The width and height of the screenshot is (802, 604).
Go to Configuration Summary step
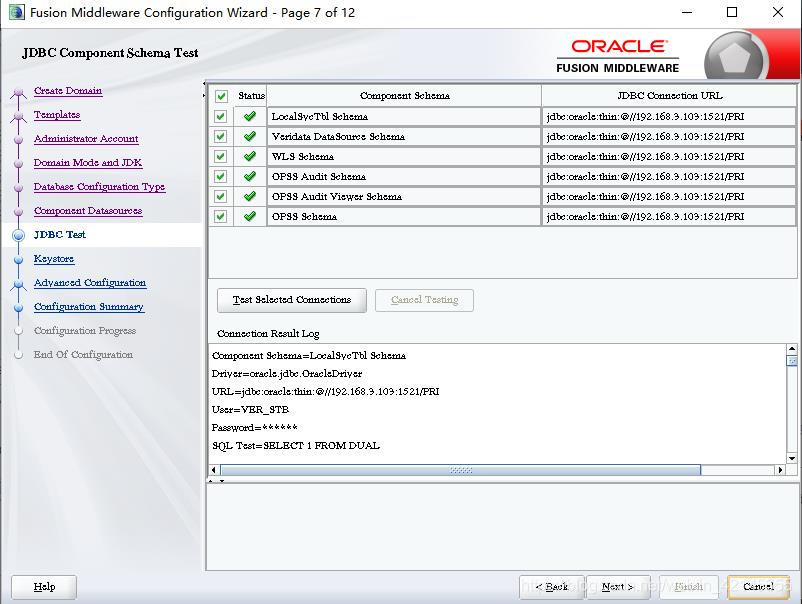[88, 307]
